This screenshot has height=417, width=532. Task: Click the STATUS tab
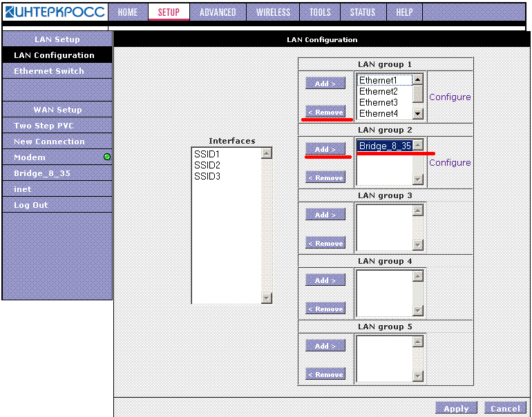(x=362, y=12)
